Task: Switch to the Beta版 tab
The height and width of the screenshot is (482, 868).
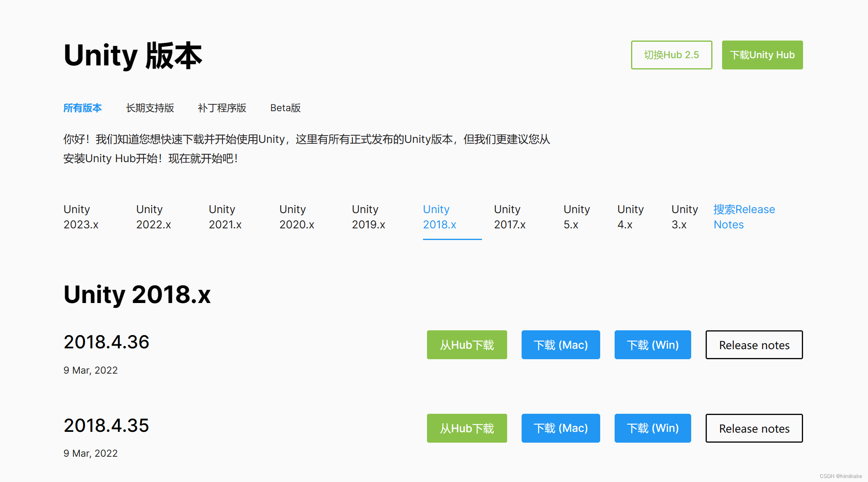Action: (285, 108)
